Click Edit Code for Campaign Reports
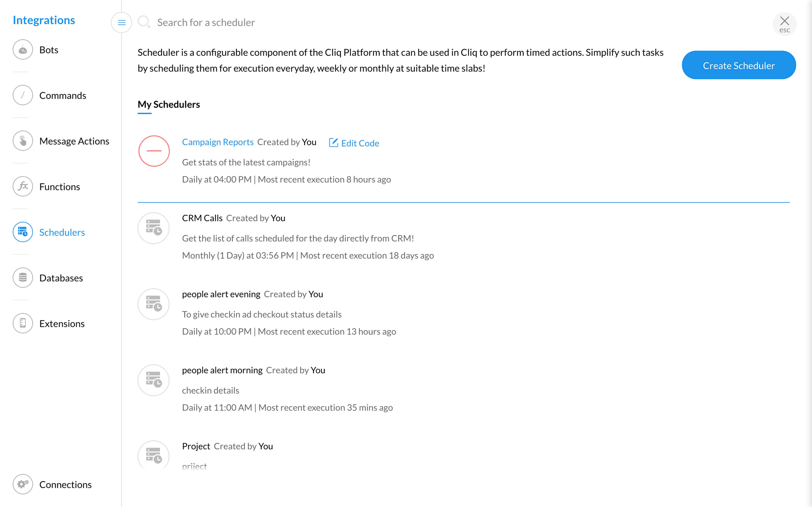This screenshot has width=812, height=507. (x=354, y=143)
